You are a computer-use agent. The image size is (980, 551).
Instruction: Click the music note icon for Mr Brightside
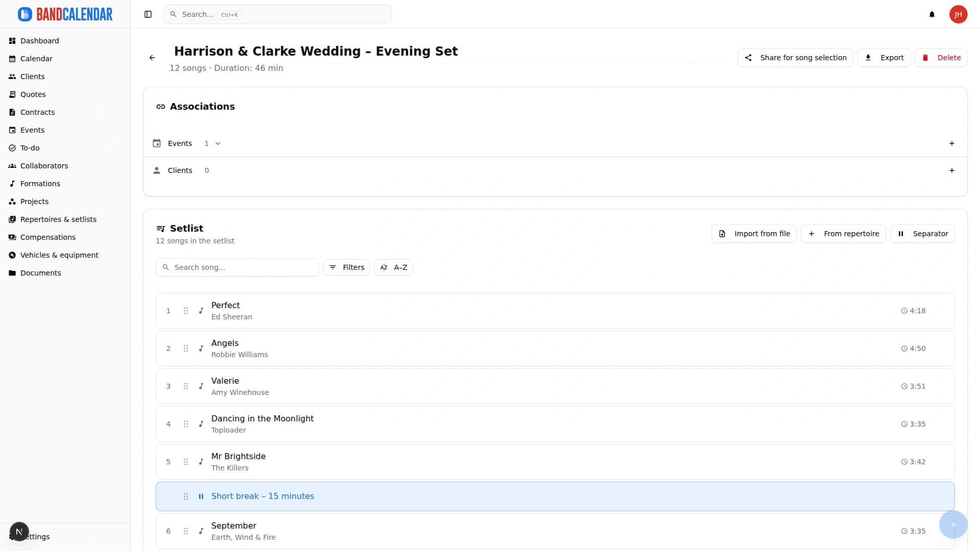[x=201, y=462]
